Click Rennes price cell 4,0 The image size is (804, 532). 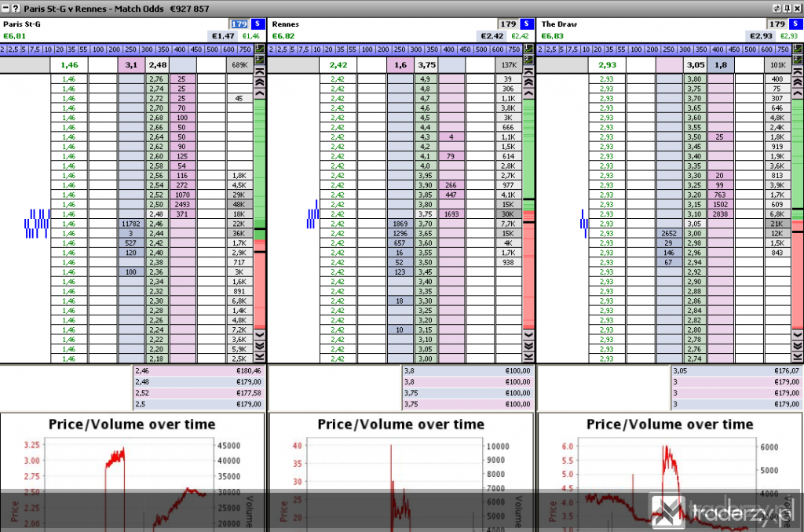[426, 166]
